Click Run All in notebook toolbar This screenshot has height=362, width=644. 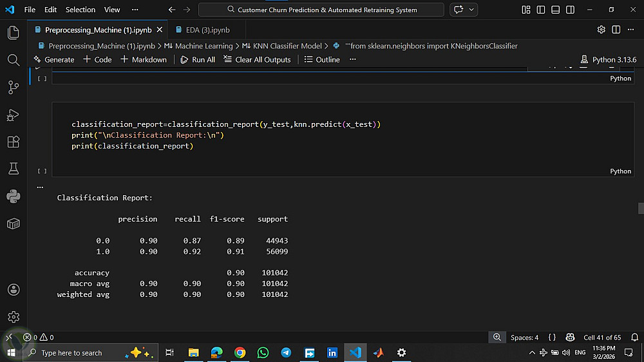coord(197,59)
